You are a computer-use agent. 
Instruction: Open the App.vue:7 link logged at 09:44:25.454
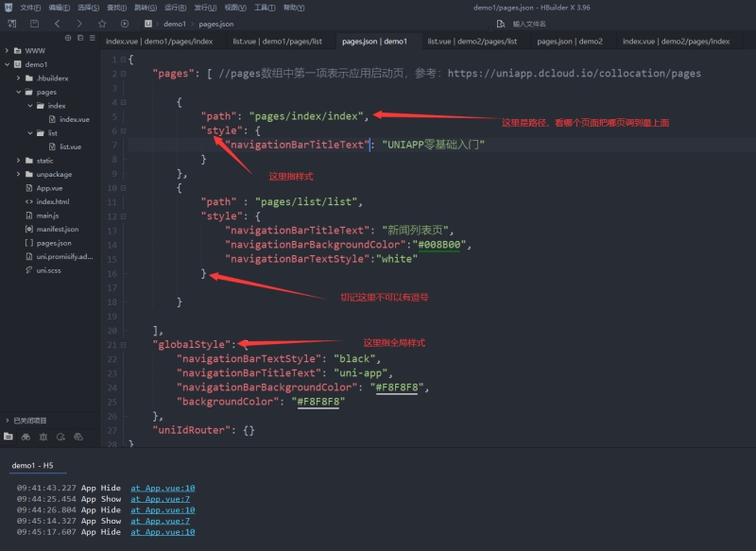click(x=160, y=499)
